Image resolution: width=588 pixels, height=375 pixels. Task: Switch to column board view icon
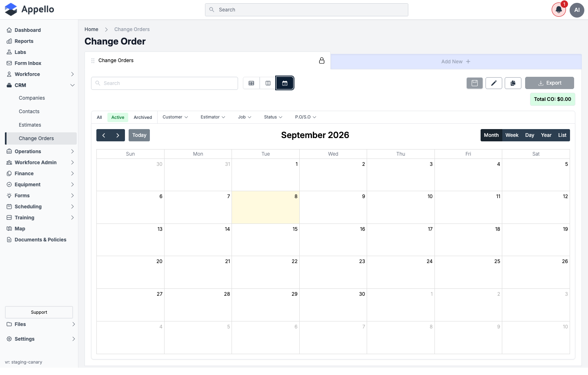click(x=268, y=83)
